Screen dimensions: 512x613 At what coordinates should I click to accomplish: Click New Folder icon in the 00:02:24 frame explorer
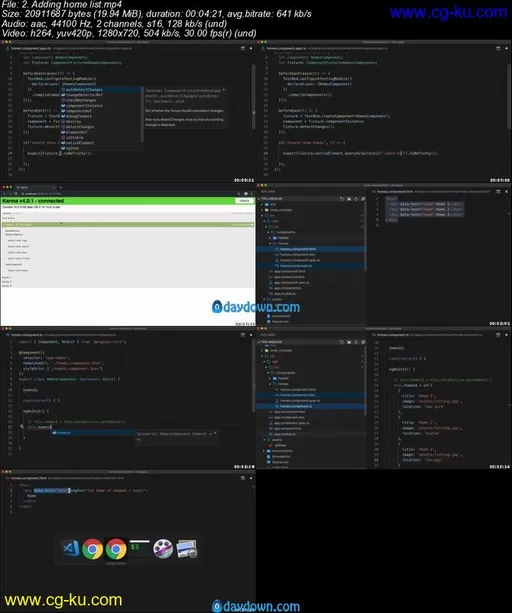tap(349, 342)
